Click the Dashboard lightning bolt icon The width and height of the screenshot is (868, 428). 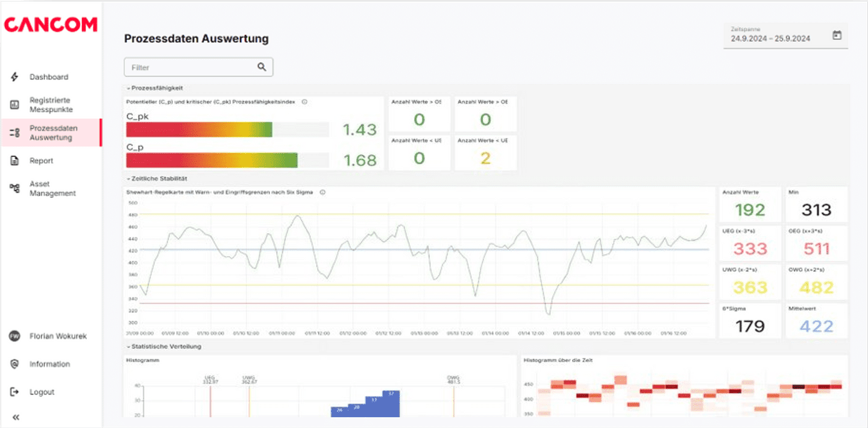pos(15,77)
